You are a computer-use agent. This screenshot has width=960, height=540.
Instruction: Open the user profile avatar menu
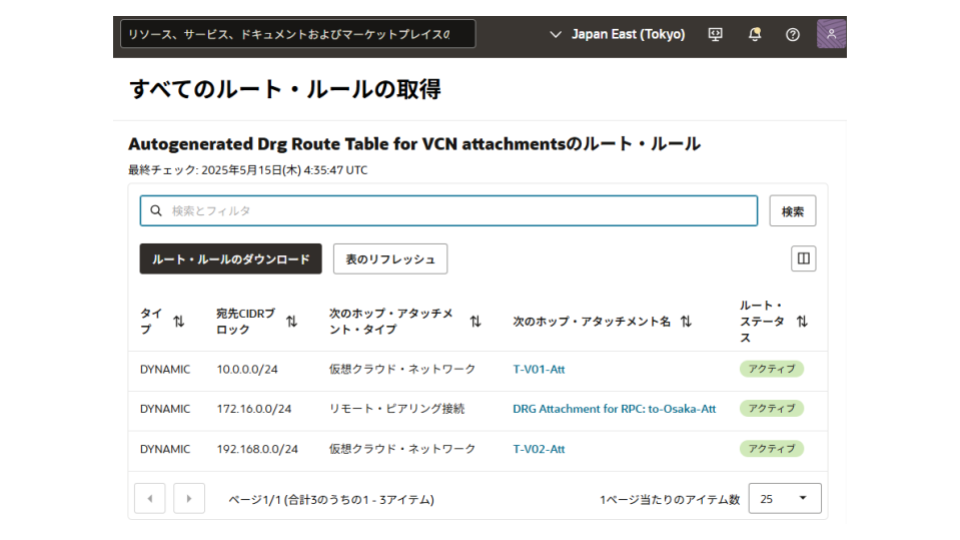pos(831,34)
